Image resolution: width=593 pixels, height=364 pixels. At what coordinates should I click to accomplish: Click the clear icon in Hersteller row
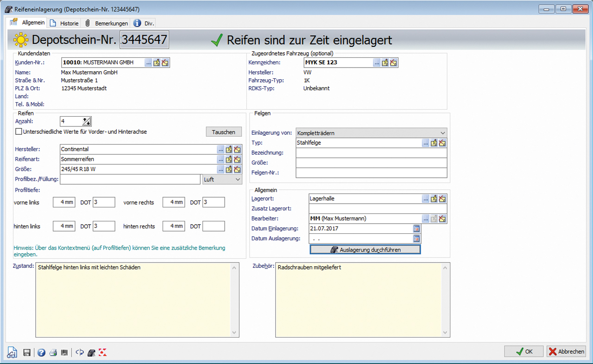point(237,149)
